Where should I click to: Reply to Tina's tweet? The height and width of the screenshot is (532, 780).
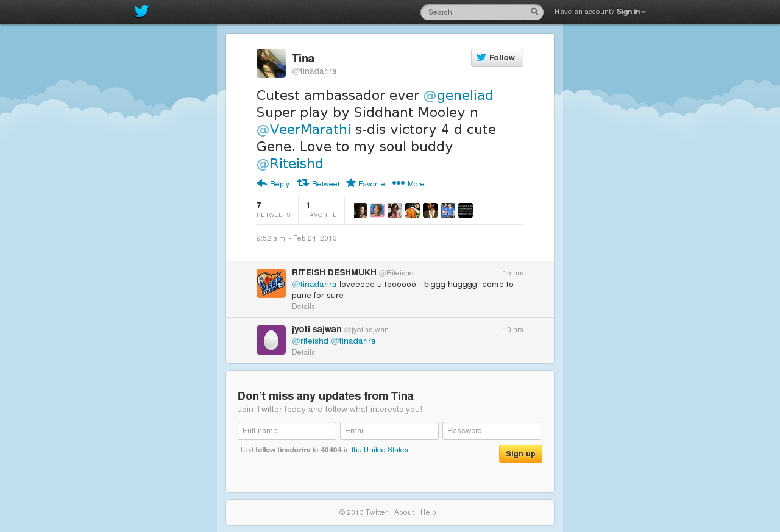(273, 183)
